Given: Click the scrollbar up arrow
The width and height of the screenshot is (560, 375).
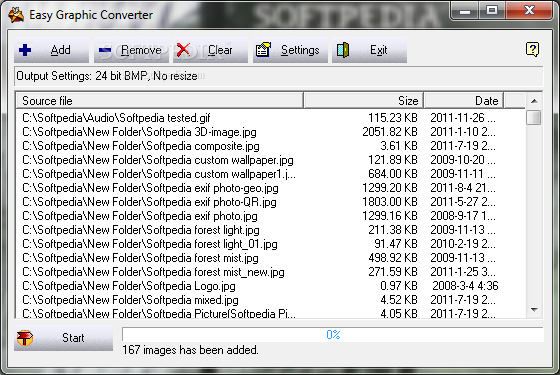Looking at the screenshot, I should (534, 101).
